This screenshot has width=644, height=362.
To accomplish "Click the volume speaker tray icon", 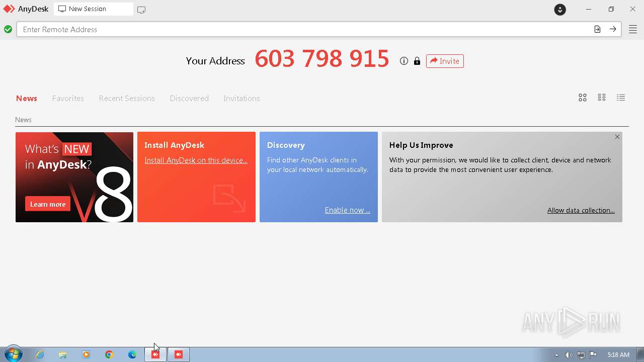I will tap(569, 355).
